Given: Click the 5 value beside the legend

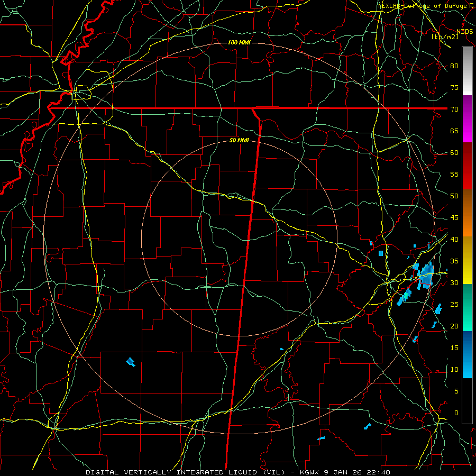Looking at the screenshot, I should click(x=456, y=391).
